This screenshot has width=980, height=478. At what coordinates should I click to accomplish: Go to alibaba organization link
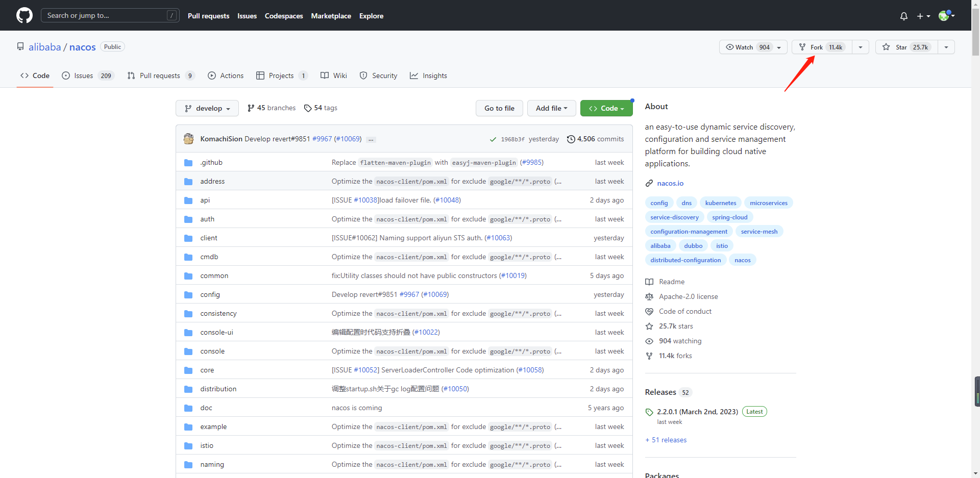(44, 47)
